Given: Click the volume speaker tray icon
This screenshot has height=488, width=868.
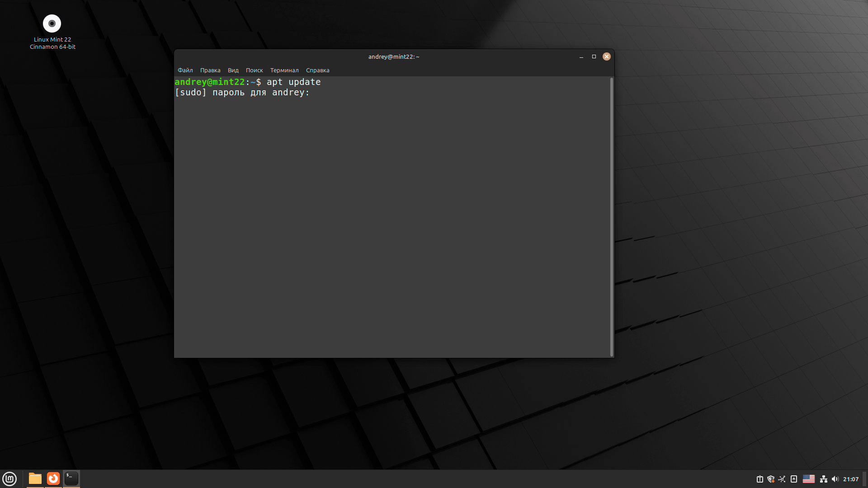Looking at the screenshot, I should click(x=835, y=479).
